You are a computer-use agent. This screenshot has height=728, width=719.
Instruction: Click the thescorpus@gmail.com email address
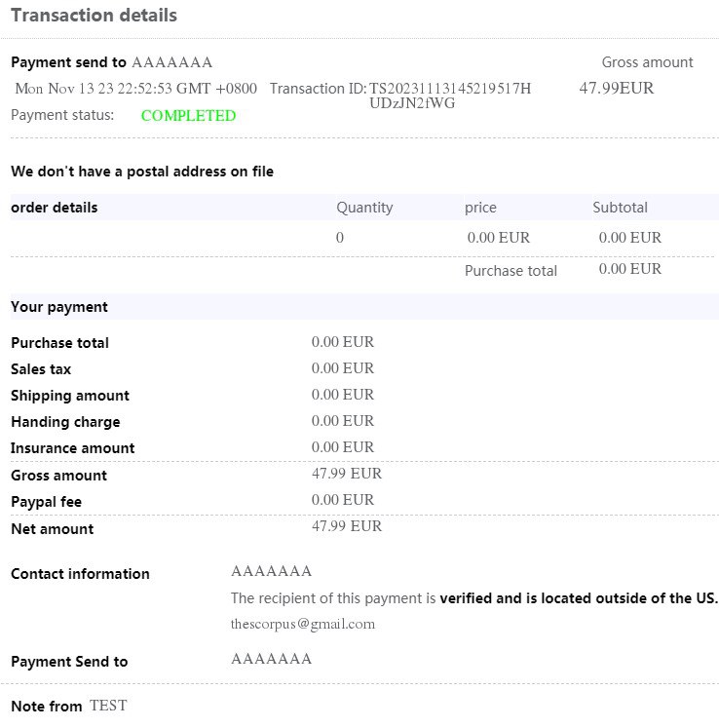(x=303, y=624)
